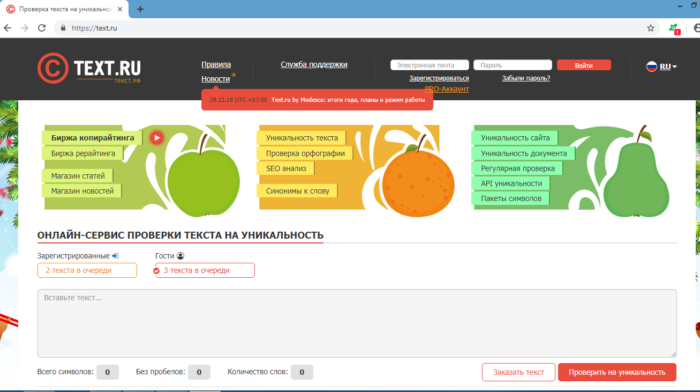Open the browser extension icon with red badge

coord(674,29)
